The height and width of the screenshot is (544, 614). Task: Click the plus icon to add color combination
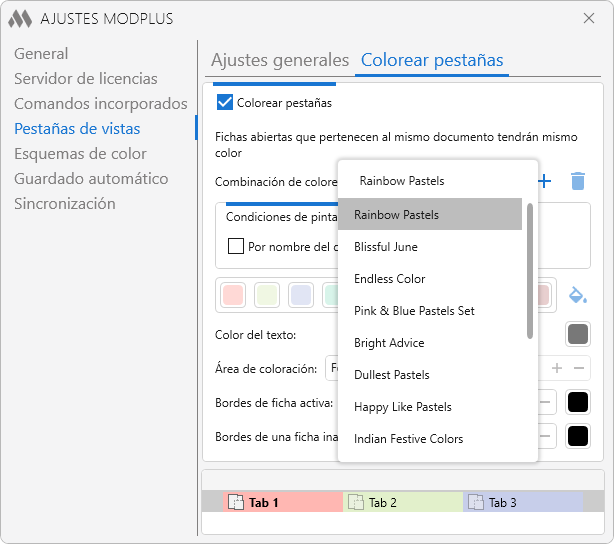[544, 181]
